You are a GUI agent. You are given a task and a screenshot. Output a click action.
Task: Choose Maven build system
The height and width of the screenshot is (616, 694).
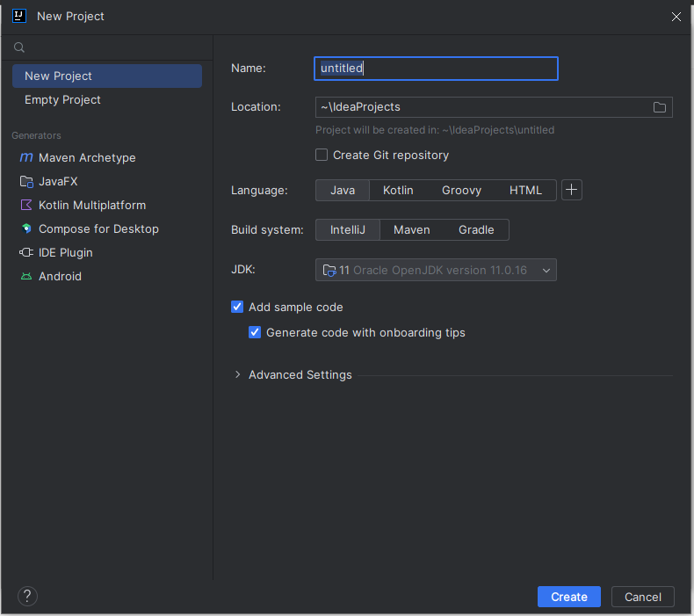click(x=412, y=230)
